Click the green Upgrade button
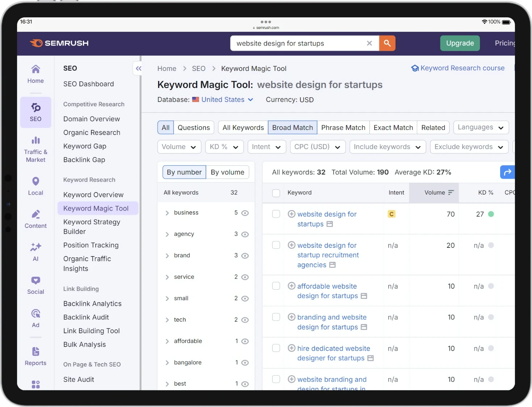The image size is (532, 407). (x=460, y=43)
